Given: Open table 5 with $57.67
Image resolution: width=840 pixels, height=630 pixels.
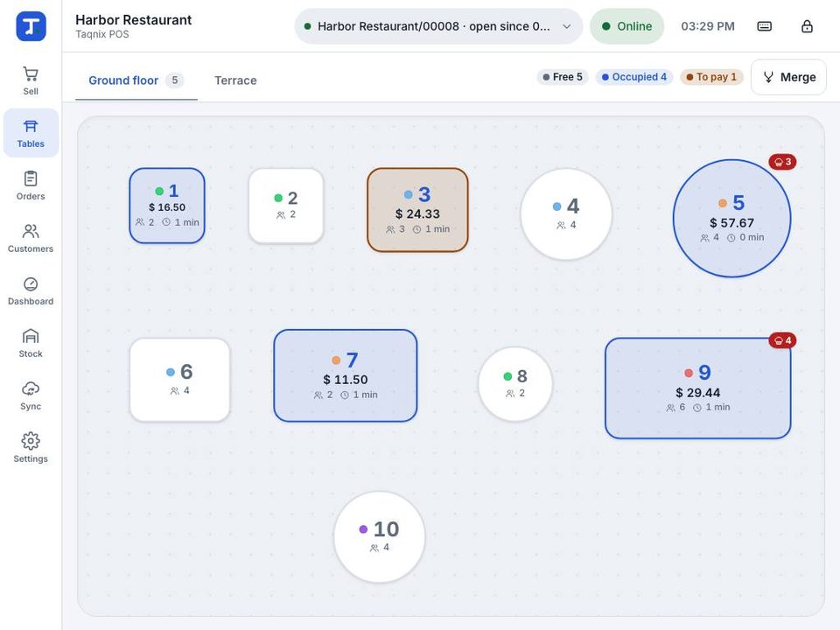Looking at the screenshot, I should [x=731, y=219].
